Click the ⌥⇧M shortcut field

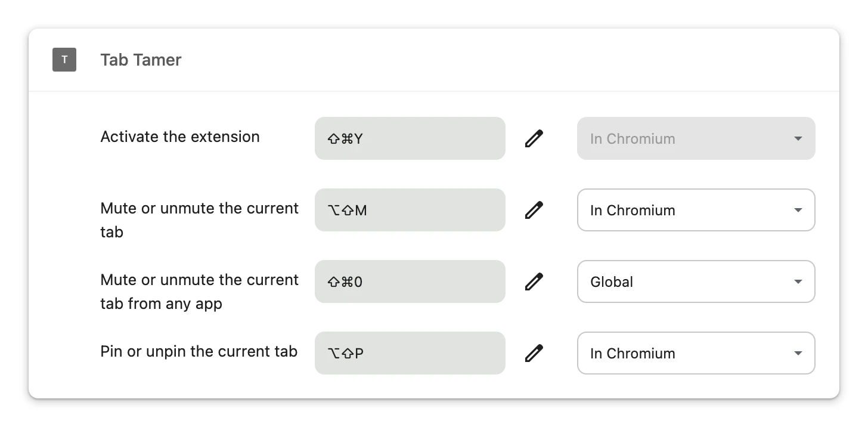[410, 210]
